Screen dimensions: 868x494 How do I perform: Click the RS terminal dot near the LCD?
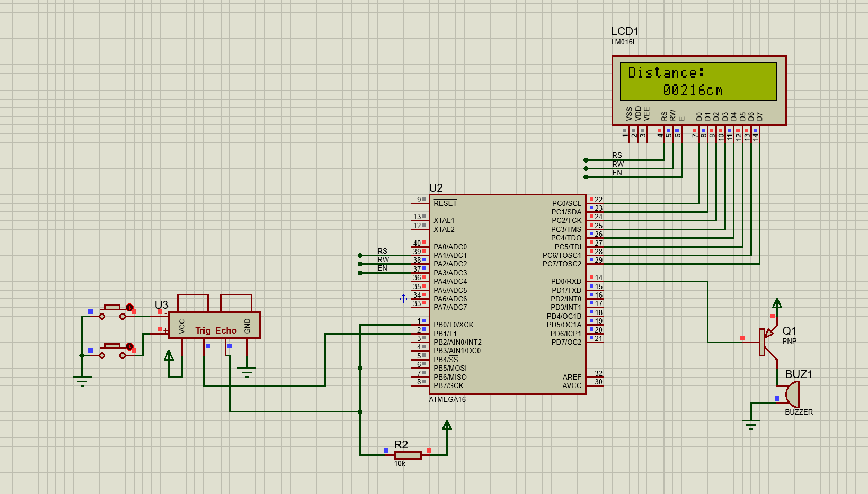586,160
